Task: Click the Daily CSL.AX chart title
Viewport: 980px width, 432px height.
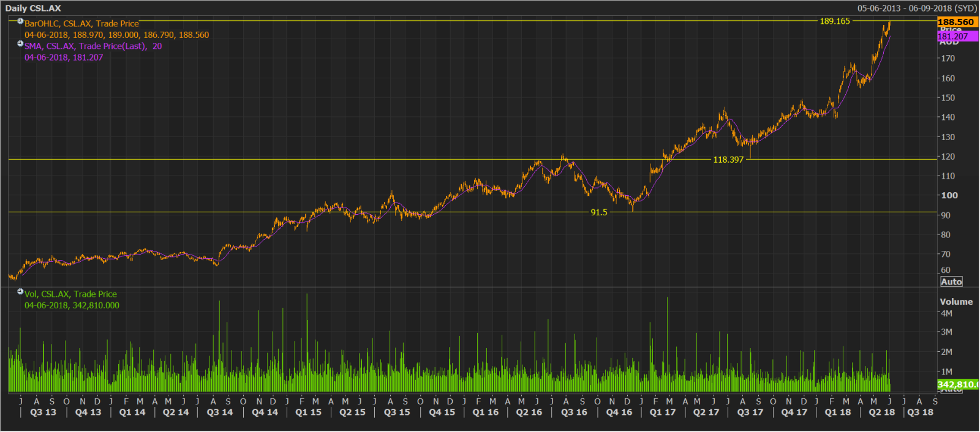Action: (33, 9)
